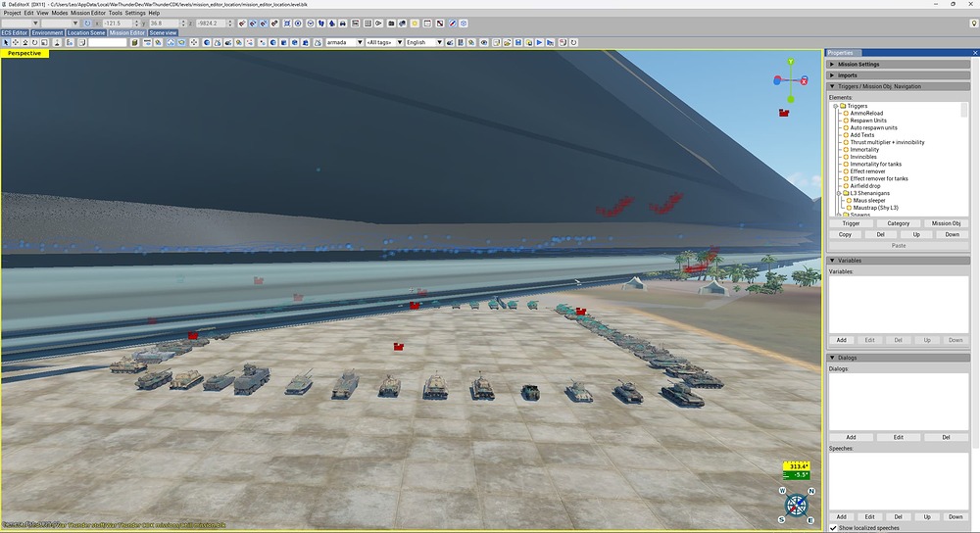The image size is (980, 533).
Task: Click the new document icon near open folder
Action: (x=496, y=42)
